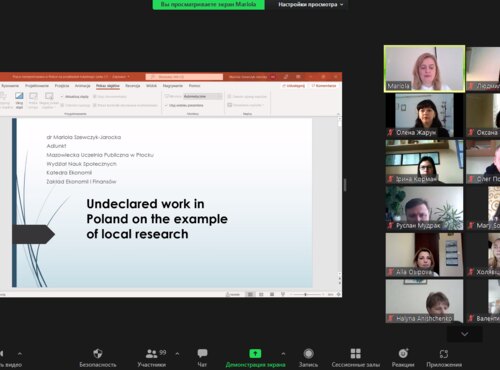The width and height of the screenshot is (500, 370).
Task: Switch to the Pokaz slajdów ribbon tab
Action: coord(108,86)
